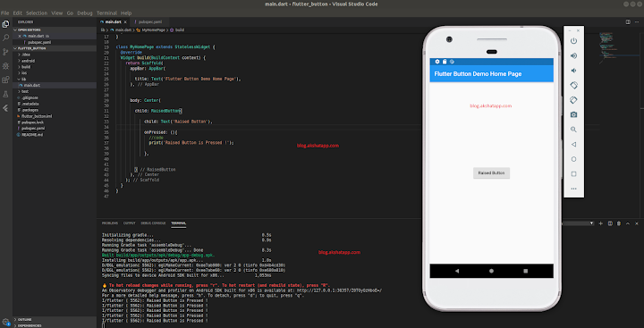Open the Edit menu
Image resolution: width=644 pixels, height=328 pixels.
(18, 13)
